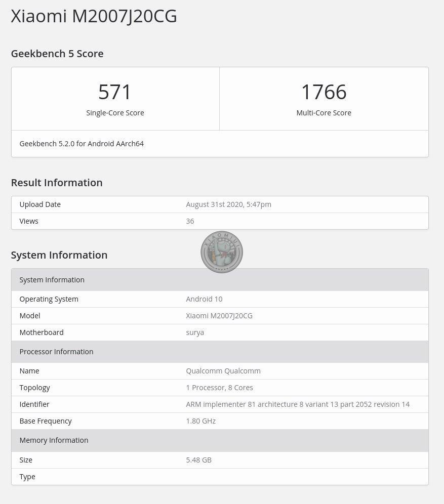Click the 'Upload Date' row label
This screenshot has height=504, width=444.
(x=40, y=204)
